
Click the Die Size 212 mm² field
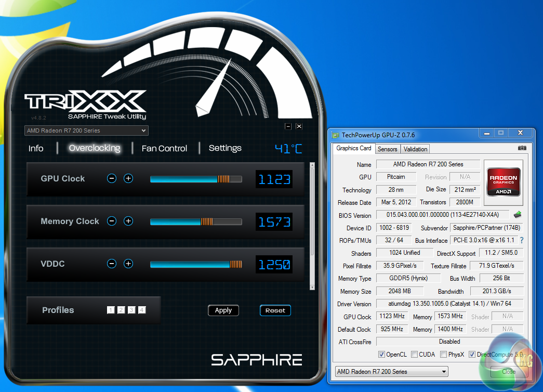(x=465, y=190)
